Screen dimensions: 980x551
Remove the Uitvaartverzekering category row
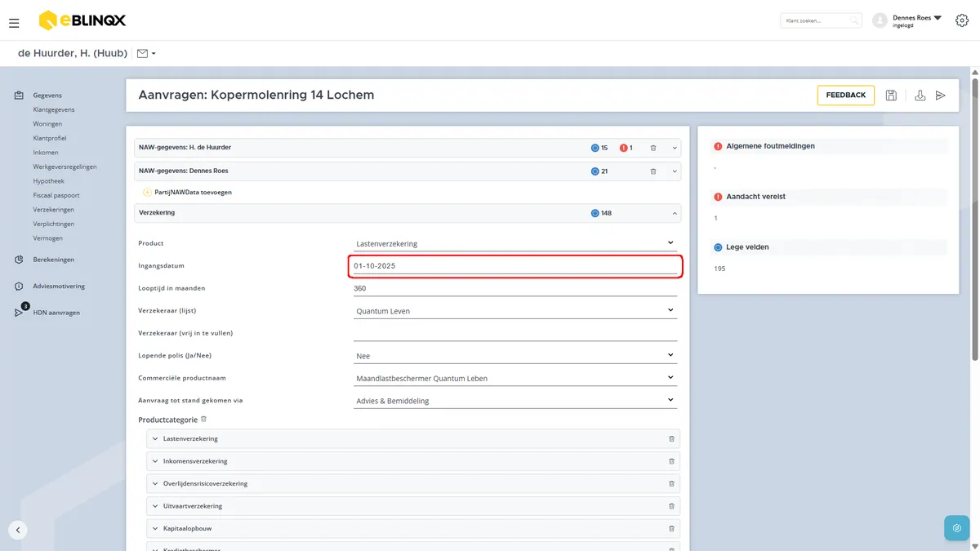pos(671,506)
